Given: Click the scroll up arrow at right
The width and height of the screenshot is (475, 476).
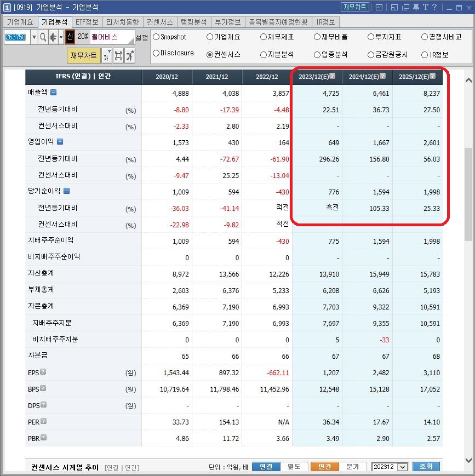Looking at the screenshot, I should 468,80.
